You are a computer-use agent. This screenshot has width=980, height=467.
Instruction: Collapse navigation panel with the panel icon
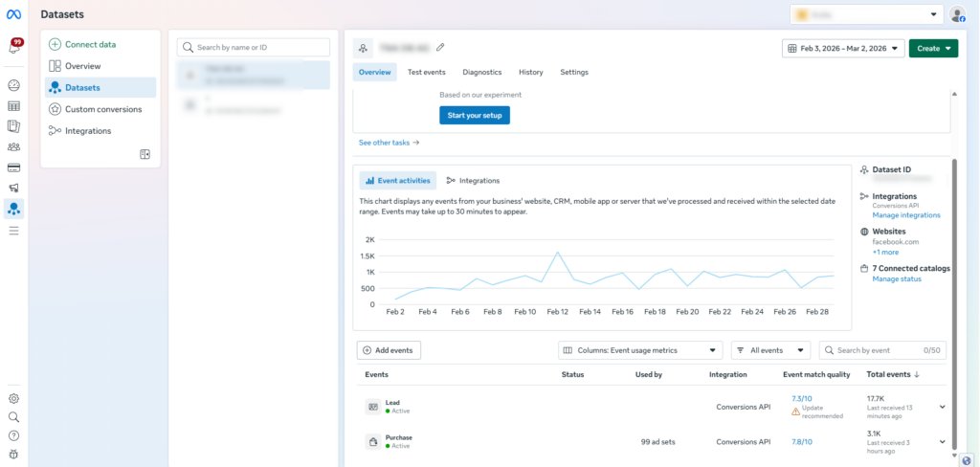tap(145, 154)
